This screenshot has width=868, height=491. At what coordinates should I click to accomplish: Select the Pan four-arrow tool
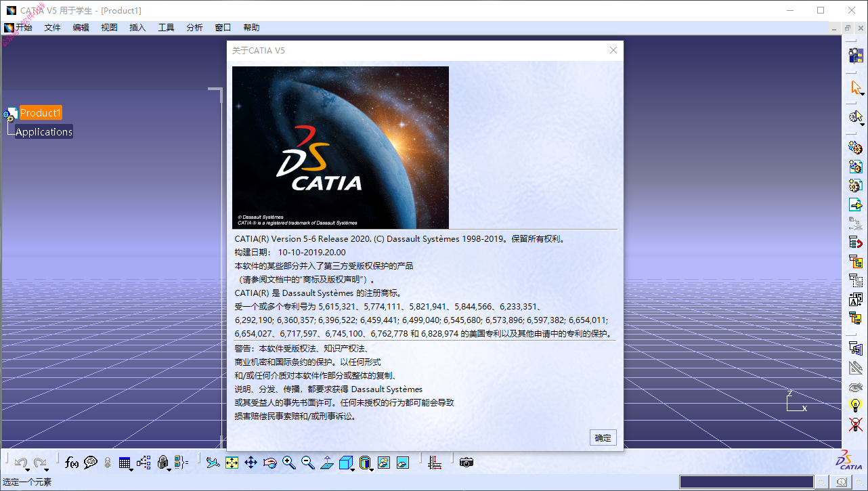click(x=251, y=463)
